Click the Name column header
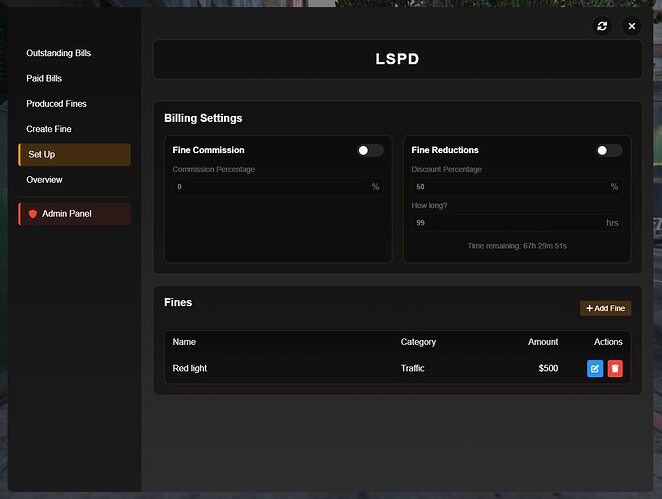Image resolution: width=662 pixels, height=499 pixels. (184, 342)
